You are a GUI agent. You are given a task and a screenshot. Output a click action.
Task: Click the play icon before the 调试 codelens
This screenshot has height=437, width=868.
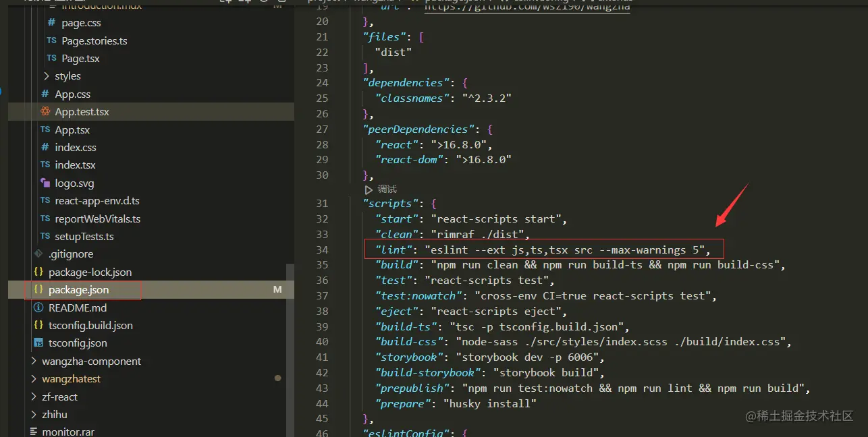coord(369,190)
